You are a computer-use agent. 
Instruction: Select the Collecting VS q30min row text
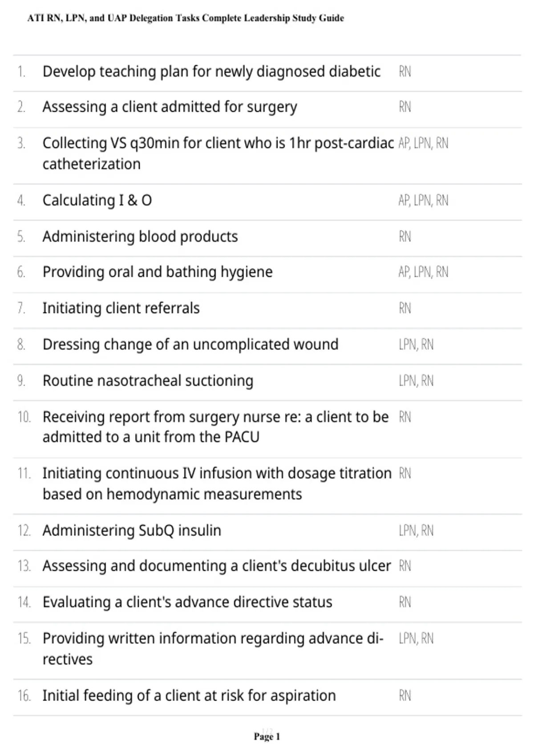coord(218,153)
